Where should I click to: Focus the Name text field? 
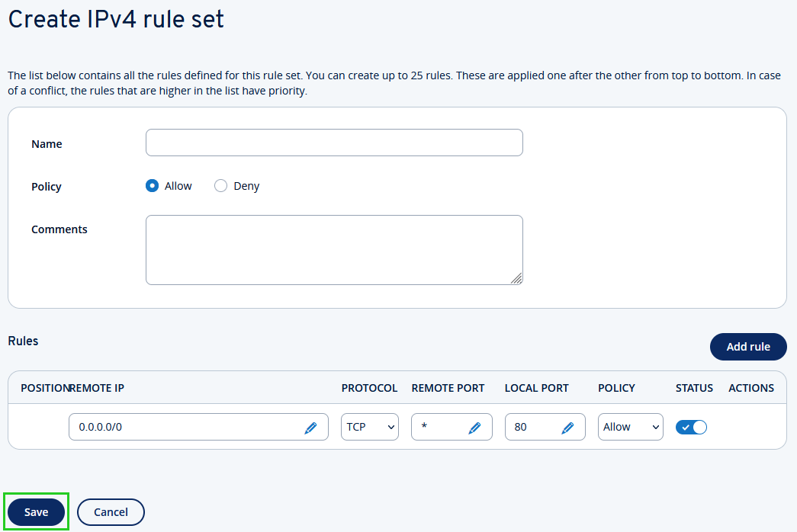click(x=334, y=143)
